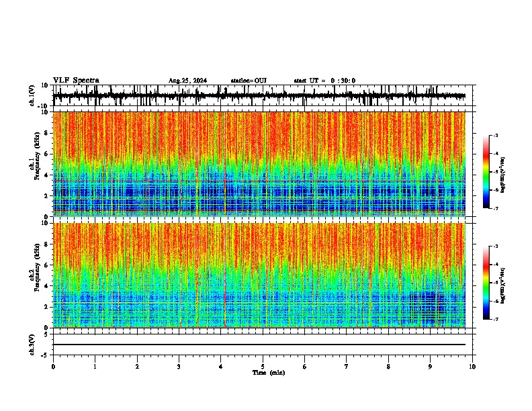Image resolution: width=532 pixels, height=411 pixels.
Task: Click the ch.2 color bar log(PSD) unit label
Action: point(503,285)
